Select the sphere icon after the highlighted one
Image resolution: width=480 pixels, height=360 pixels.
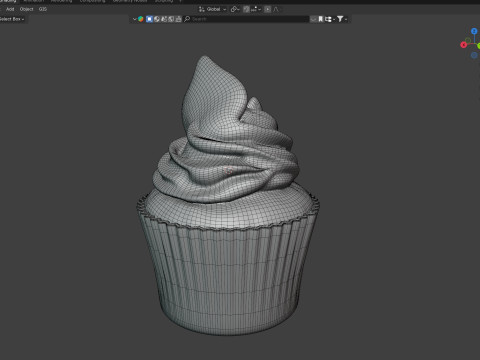pos(157,19)
